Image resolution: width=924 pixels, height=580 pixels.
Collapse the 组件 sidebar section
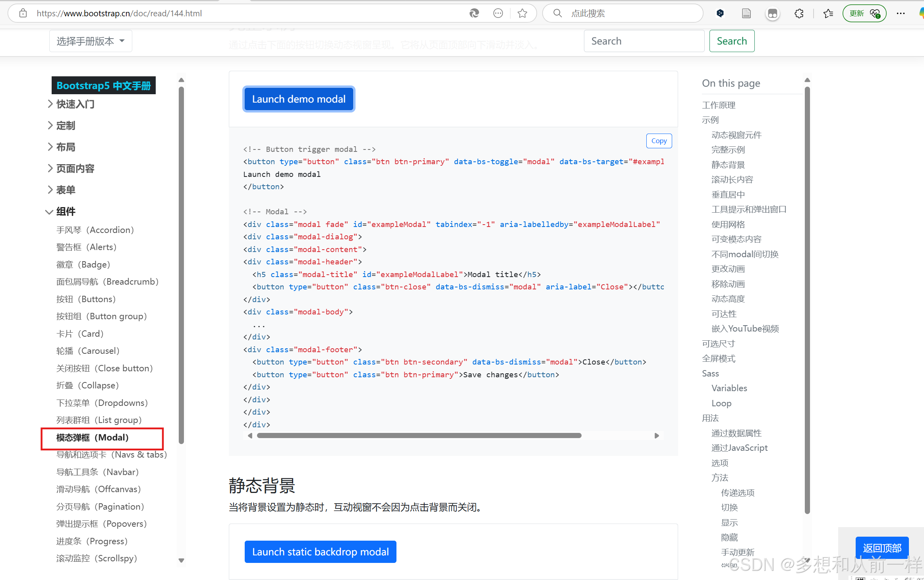(x=66, y=211)
